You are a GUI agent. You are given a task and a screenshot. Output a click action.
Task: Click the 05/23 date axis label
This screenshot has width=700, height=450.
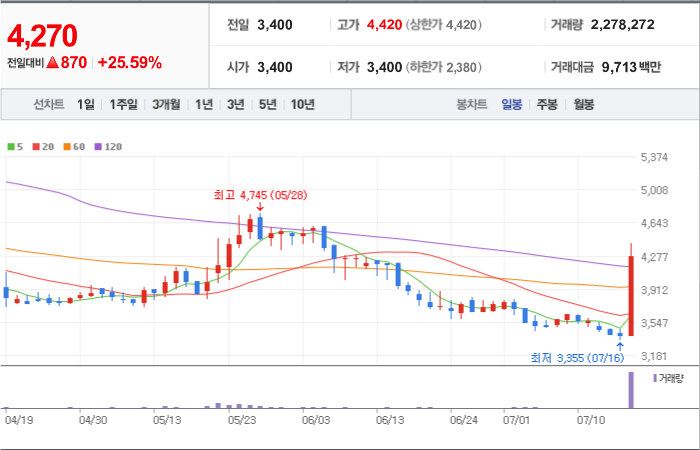coord(241,420)
